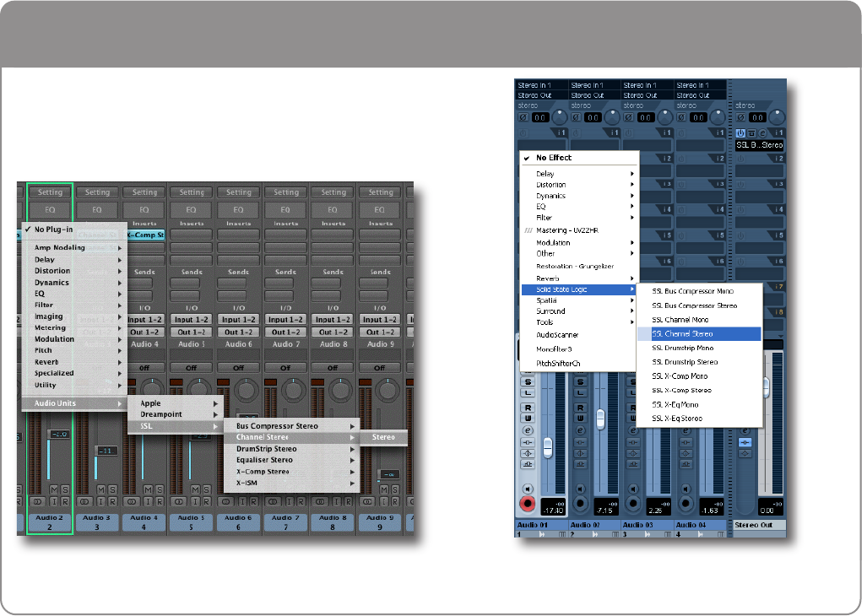Open the edit channel settings on Audio 01

[x=528, y=430]
